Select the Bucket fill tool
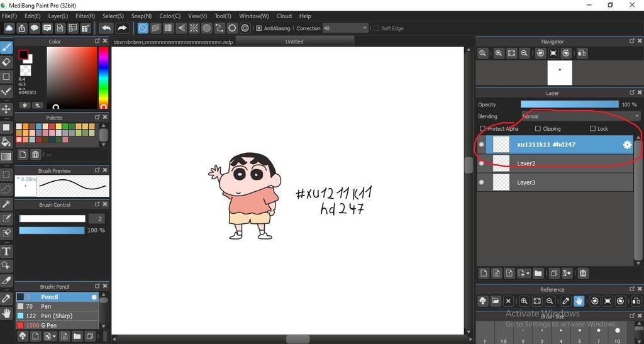Image resolution: width=644 pixels, height=344 pixels. tap(6, 142)
